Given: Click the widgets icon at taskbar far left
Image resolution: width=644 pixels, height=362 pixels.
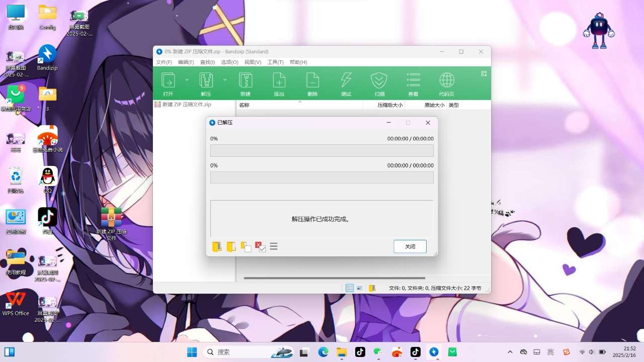Looking at the screenshot, I should tap(10, 352).
